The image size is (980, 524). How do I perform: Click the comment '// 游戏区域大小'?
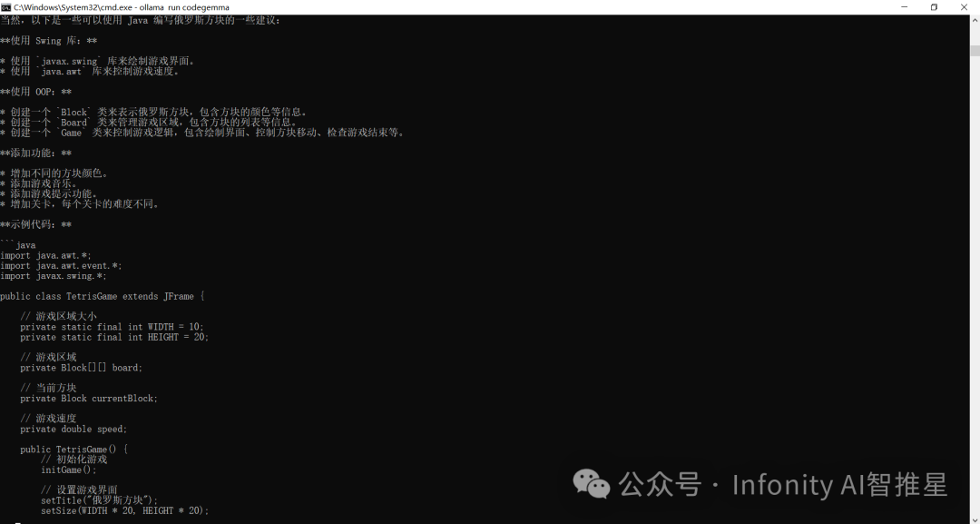pyautogui.click(x=58, y=316)
